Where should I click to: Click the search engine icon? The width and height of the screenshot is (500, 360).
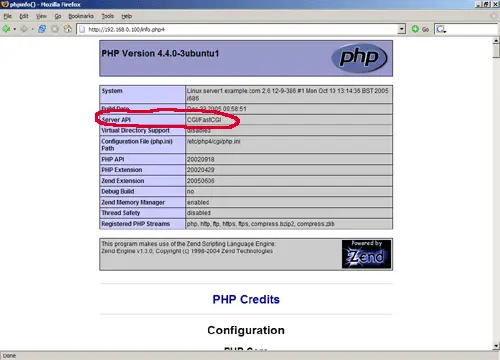pyautogui.click(x=441, y=29)
